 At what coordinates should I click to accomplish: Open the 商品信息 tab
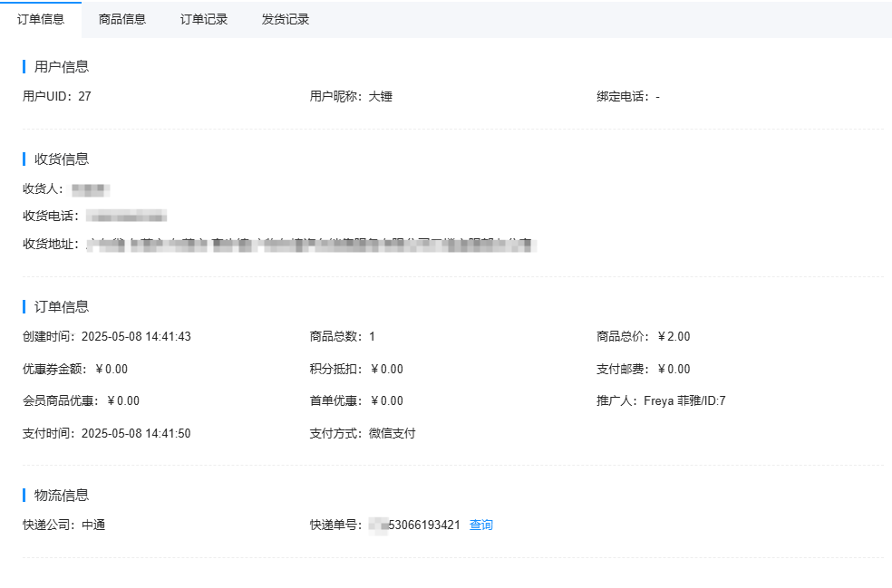[x=122, y=19]
